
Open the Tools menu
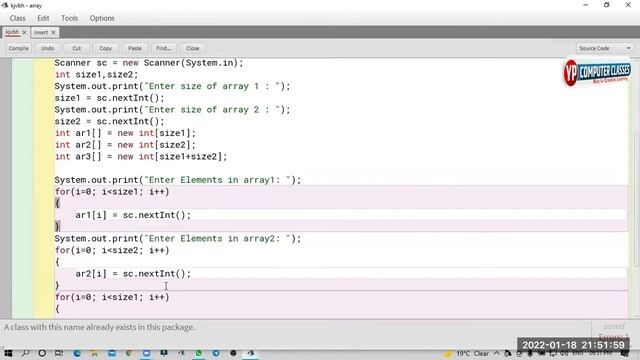69,18
